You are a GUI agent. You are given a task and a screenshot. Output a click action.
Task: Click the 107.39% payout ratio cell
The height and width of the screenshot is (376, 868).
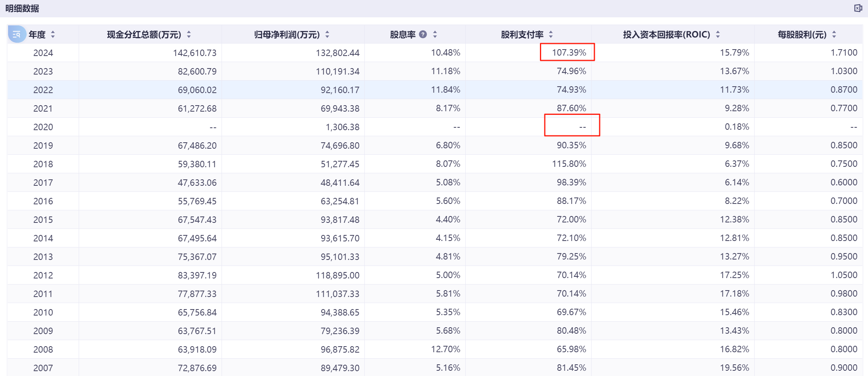569,52
